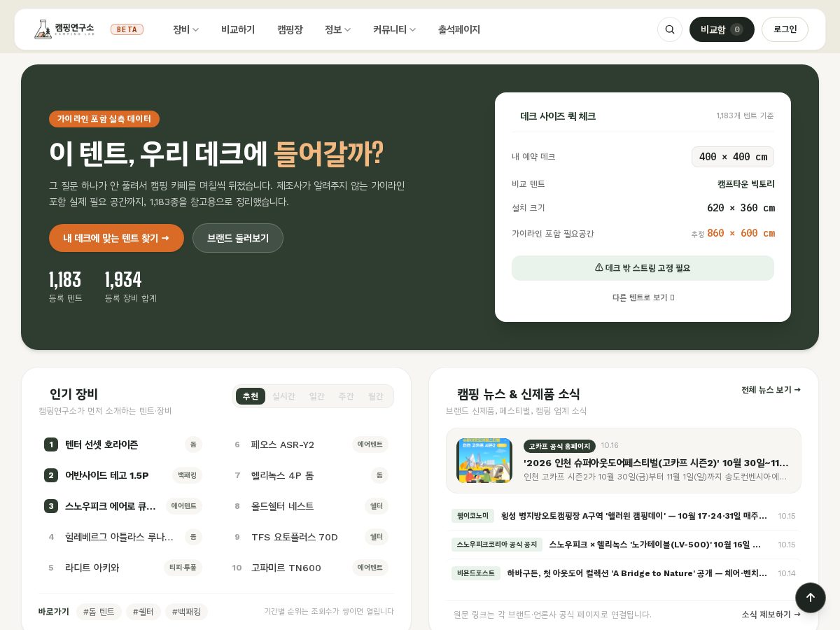Select the 일간 ranking tab
Screen dimensions: 840x630
coord(317,396)
